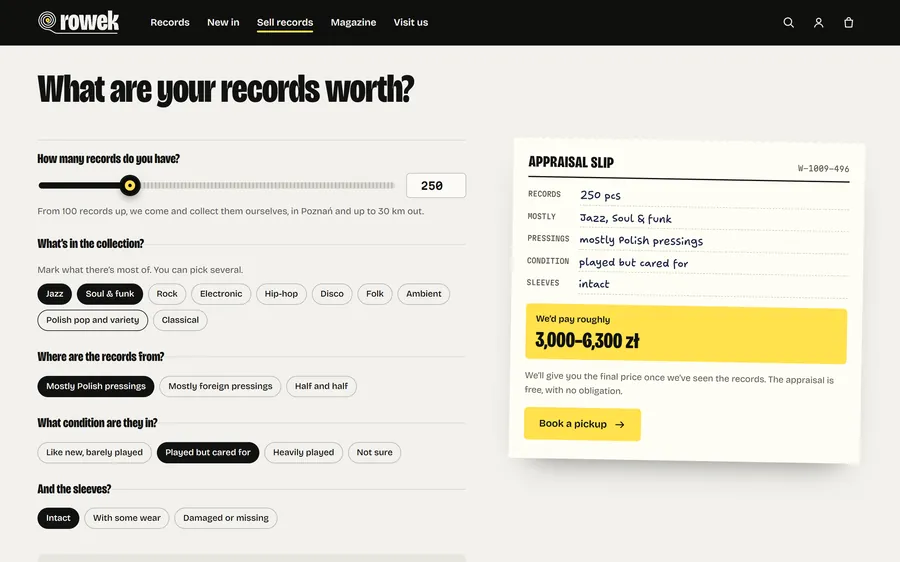Select the Sell records menu item
Screen dimensions: 900x562
tap(285, 22)
